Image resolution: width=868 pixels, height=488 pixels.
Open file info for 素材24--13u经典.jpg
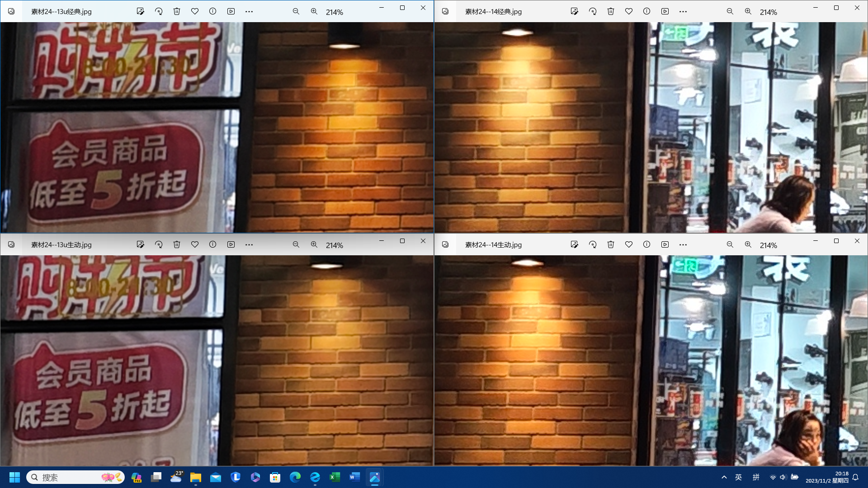[213, 11]
